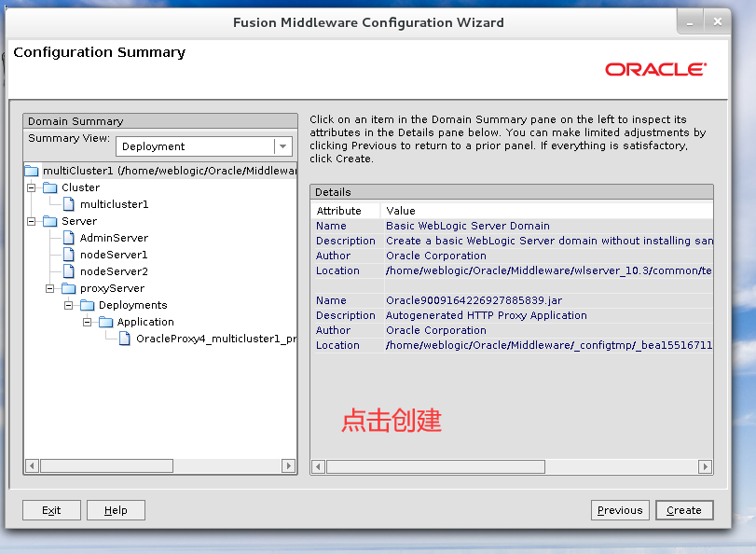Click the 'Create a basic WebLogic Server' description
The image size is (756, 554).
click(549, 241)
